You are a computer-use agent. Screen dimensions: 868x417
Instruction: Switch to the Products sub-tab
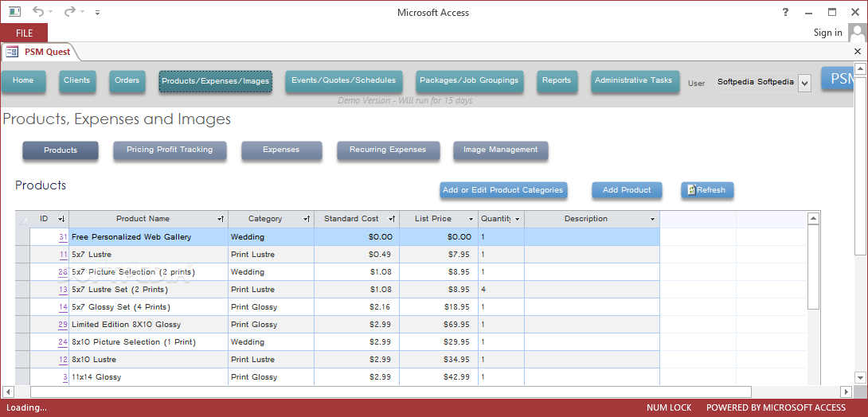[61, 150]
